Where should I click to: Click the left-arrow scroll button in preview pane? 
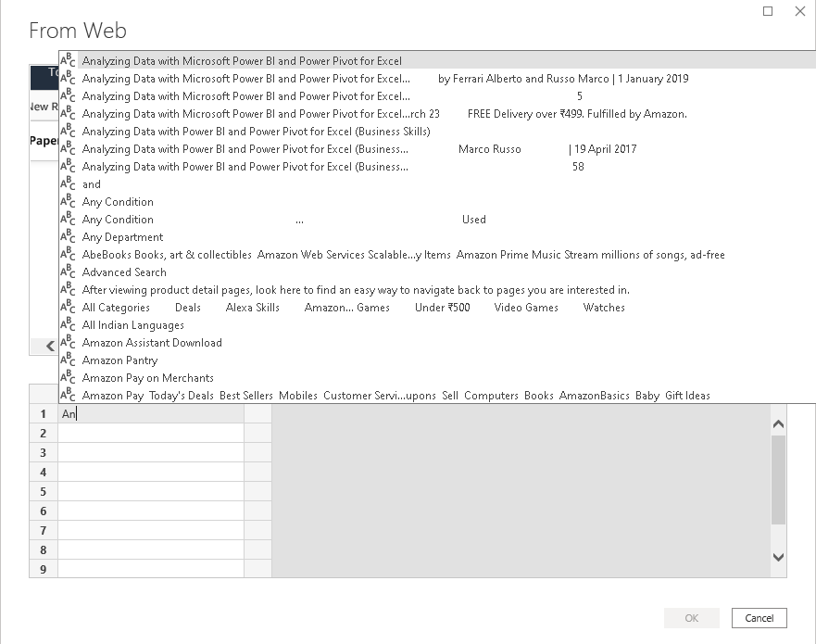point(50,346)
